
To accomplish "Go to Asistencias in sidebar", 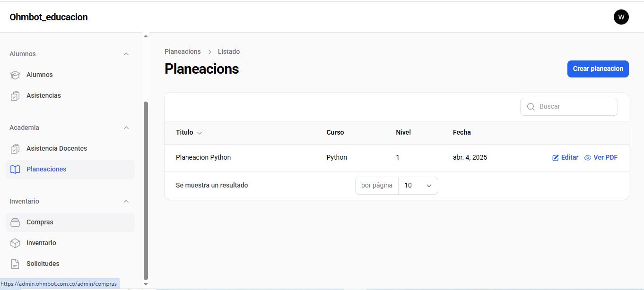I will (x=70, y=95).
